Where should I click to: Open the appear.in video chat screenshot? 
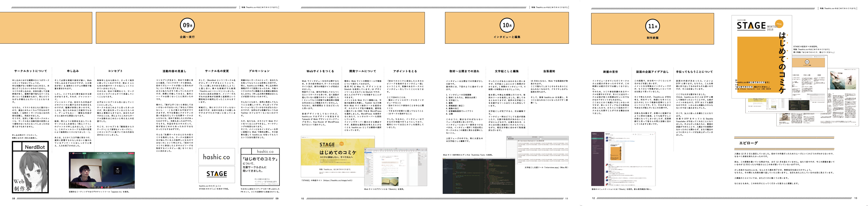click(x=102, y=170)
